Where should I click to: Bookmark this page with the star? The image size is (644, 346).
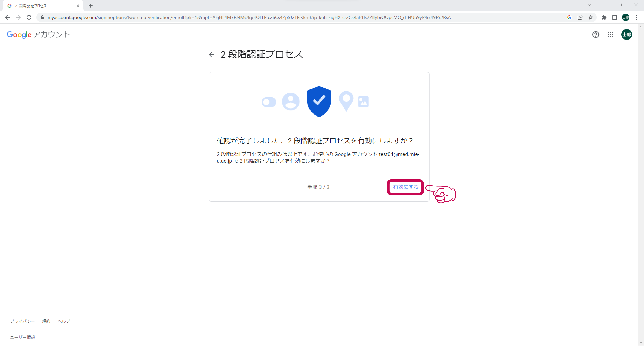tap(591, 17)
